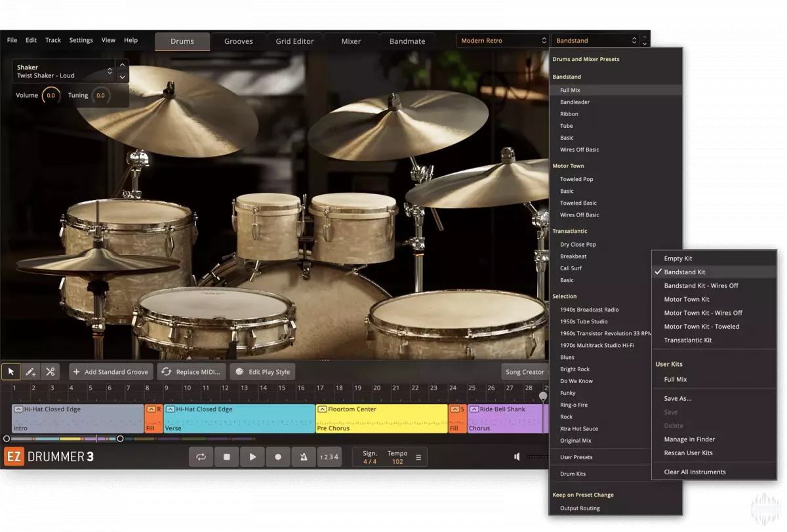This screenshot has height=532, width=787.
Task: Open Edit Play Style
Action: tap(262, 372)
